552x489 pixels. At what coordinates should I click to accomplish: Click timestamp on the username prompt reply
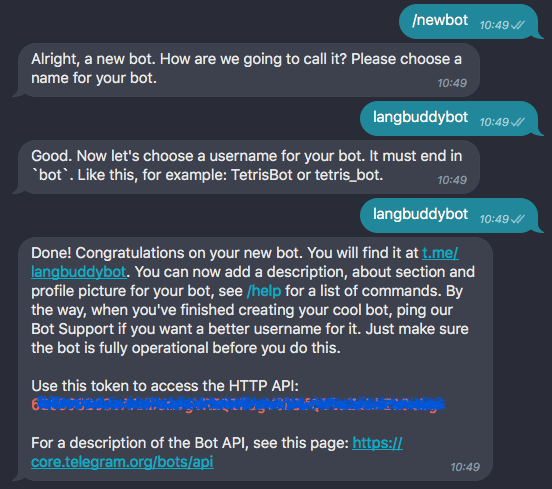tap(452, 180)
